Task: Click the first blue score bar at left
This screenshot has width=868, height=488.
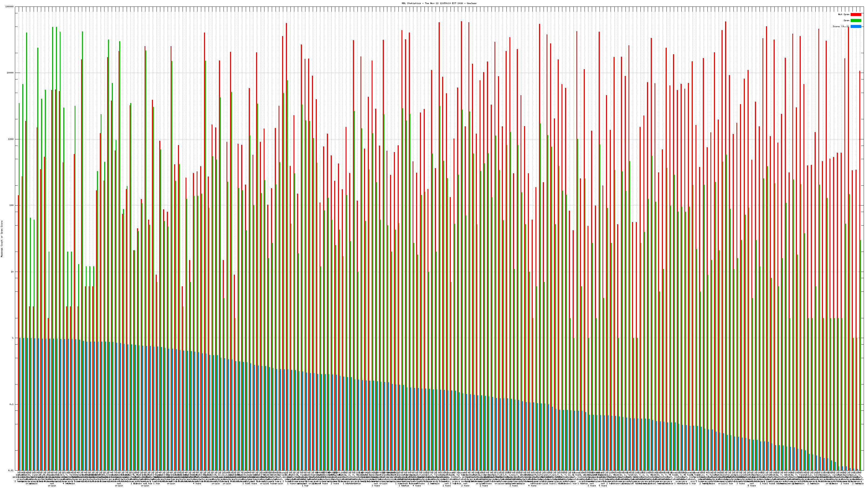Action: pyautogui.click(x=20, y=404)
